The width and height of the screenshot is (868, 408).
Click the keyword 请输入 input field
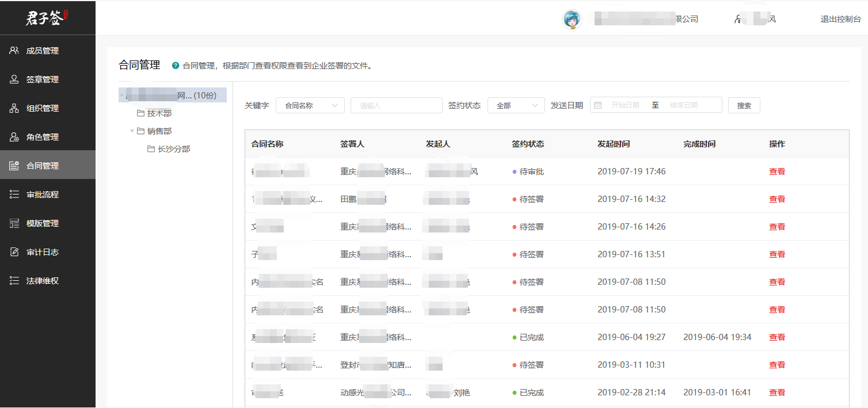[x=397, y=105]
